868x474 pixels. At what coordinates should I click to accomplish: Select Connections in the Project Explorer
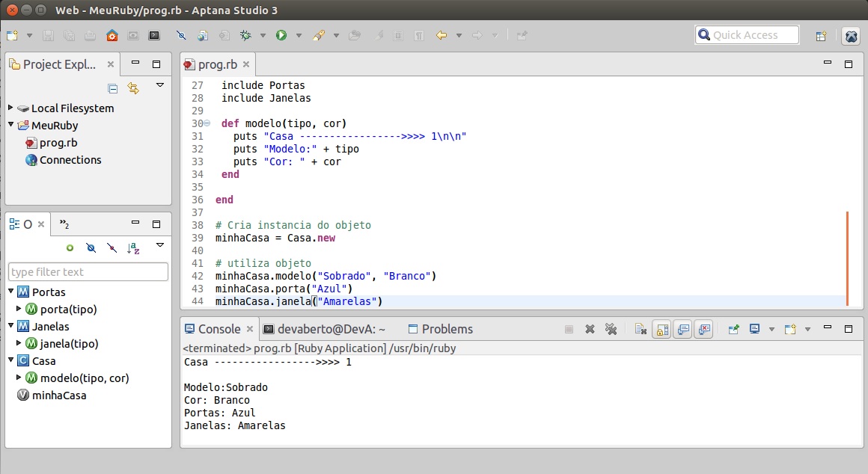(x=70, y=160)
